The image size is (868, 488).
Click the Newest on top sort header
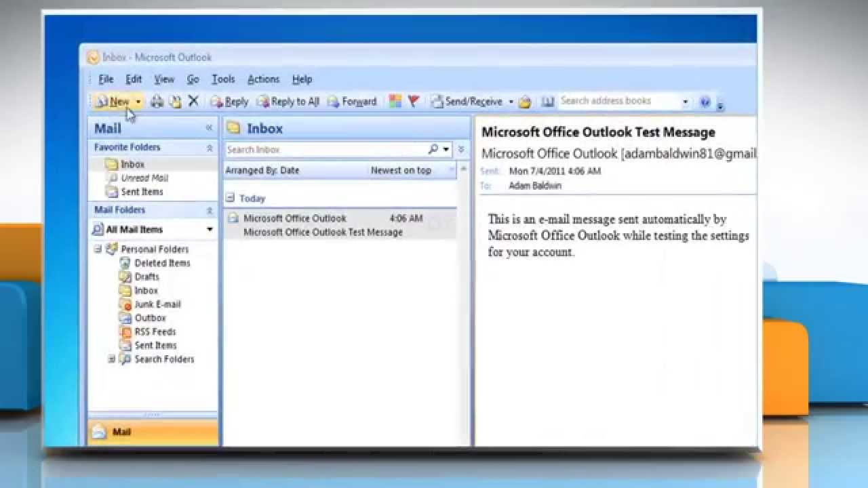(x=401, y=171)
